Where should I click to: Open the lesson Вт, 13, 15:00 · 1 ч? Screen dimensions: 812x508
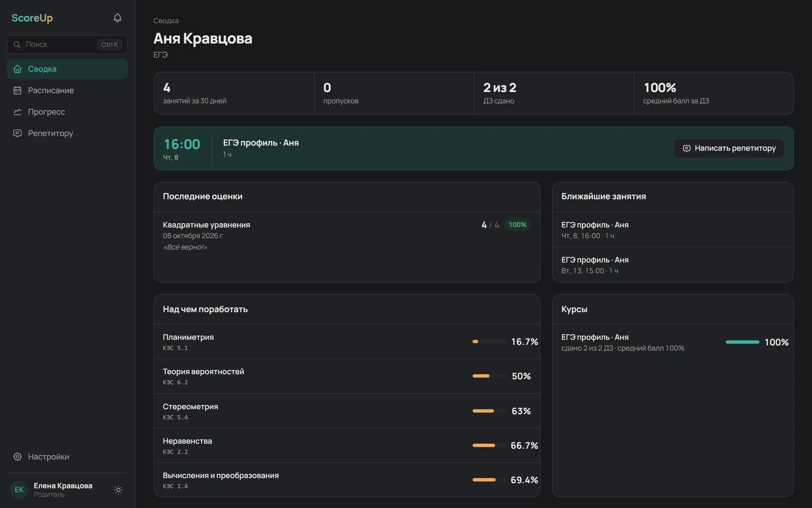672,265
